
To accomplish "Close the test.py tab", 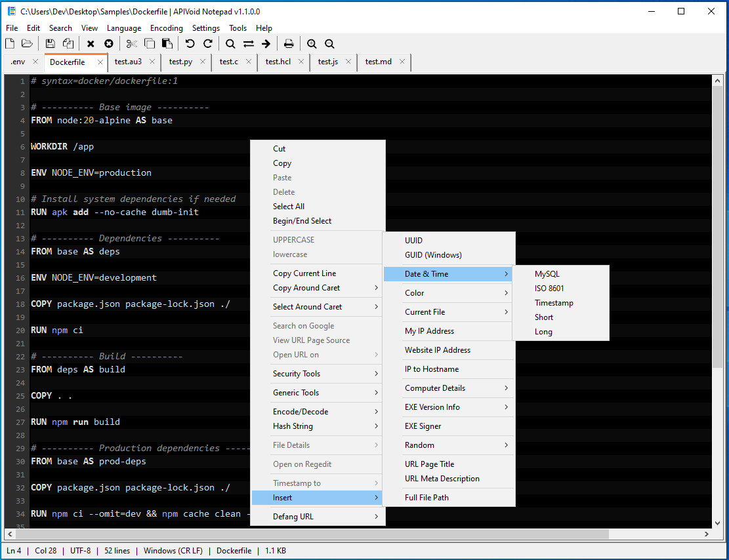I will pos(203,62).
